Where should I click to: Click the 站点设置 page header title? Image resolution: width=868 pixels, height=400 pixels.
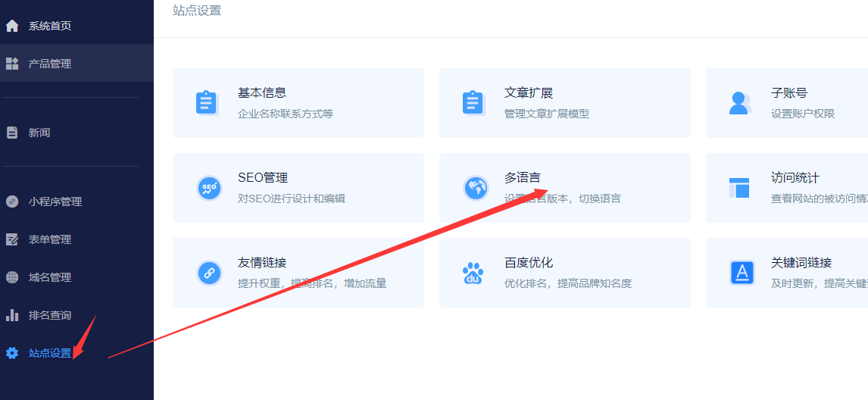point(197,11)
